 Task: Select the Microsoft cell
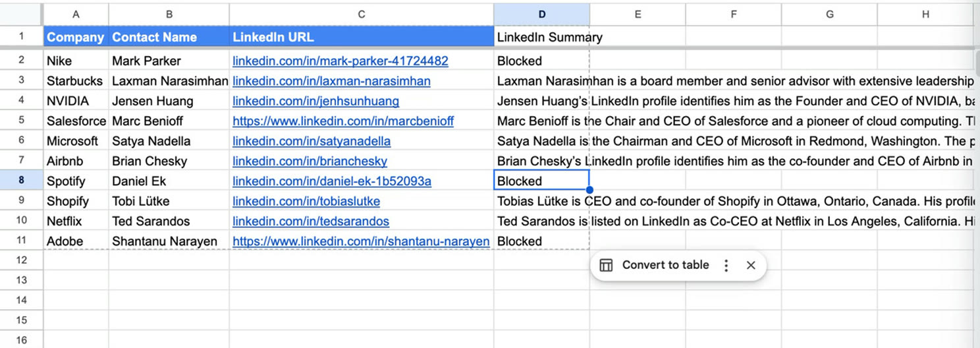pos(76,141)
